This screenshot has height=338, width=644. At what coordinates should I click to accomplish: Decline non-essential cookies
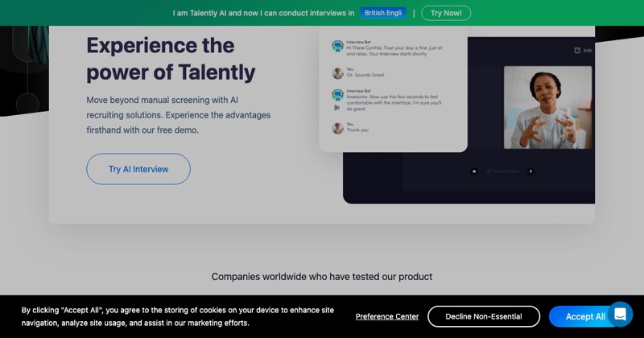click(484, 316)
